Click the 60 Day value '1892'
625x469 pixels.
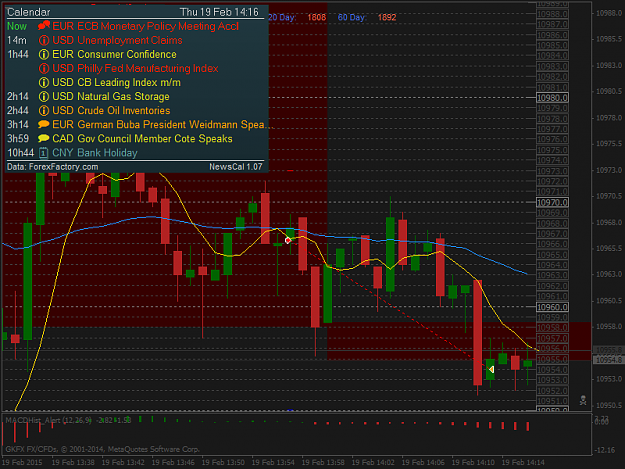[387, 18]
